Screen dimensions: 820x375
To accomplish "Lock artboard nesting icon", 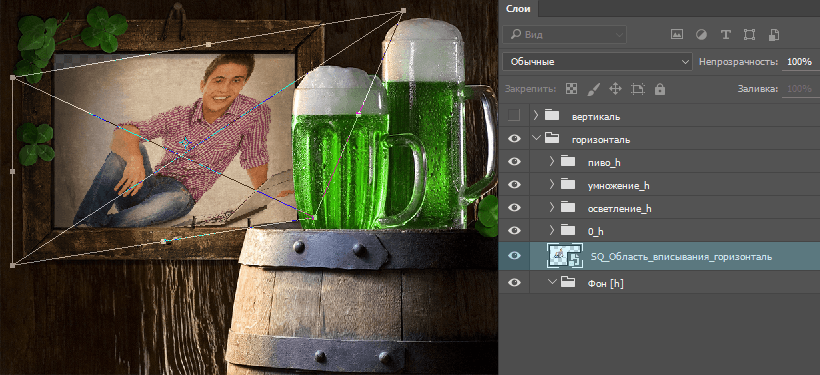I will pos(637,89).
